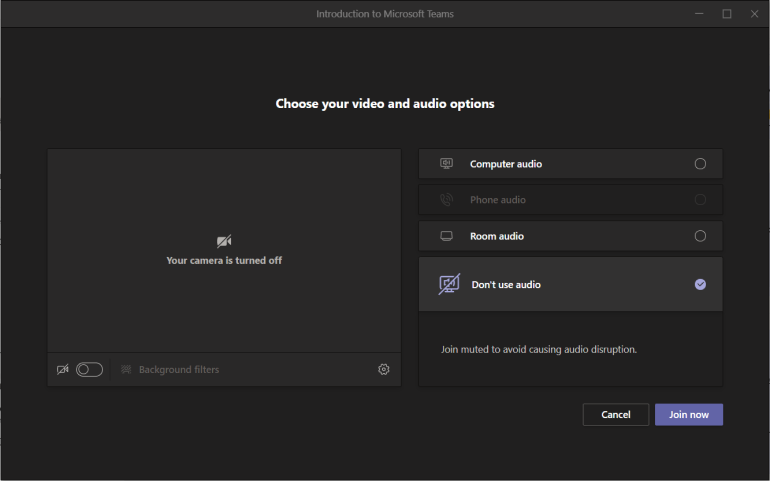Viewport: 770px width, 481px height.
Task: Join the meeting with Join now
Action: pyautogui.click(x=688, y=415)
